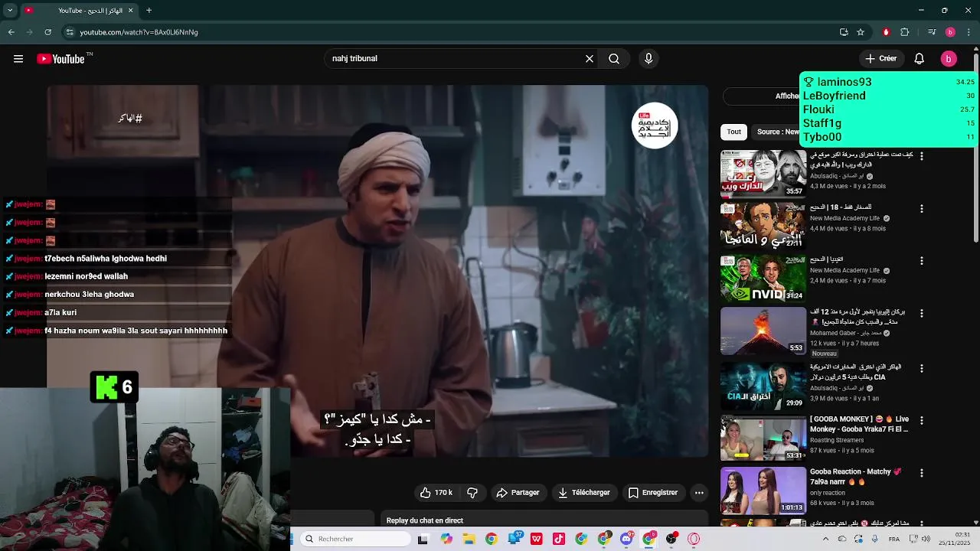Image resolution: width=980 pixels, height=551 pixels.
Task: Open YouTube notifications bell
Action: coord(920,59)
